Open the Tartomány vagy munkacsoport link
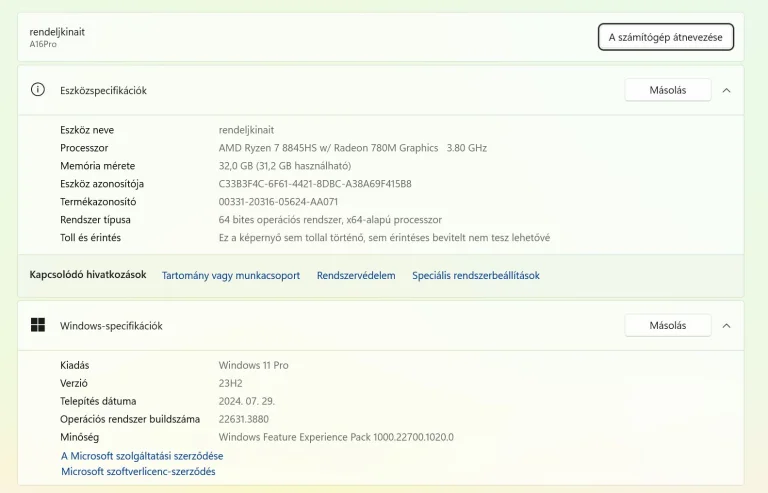Viewport: 768px width, 493px height. (x=231, y=276)
